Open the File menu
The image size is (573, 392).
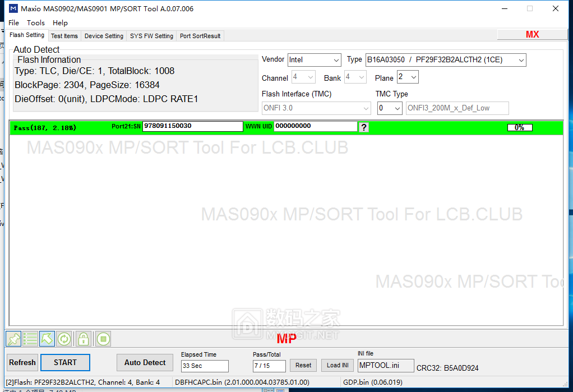click(13, 22)
